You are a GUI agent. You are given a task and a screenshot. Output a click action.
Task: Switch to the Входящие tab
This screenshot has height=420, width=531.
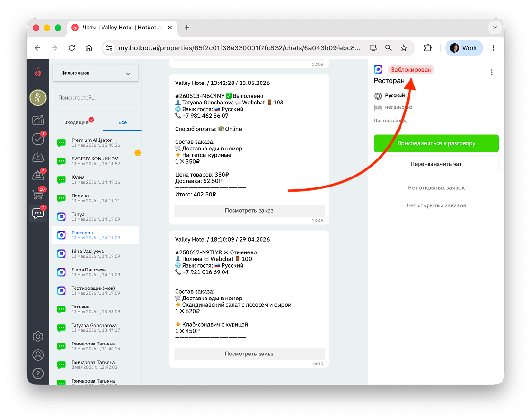click(76, 122)
